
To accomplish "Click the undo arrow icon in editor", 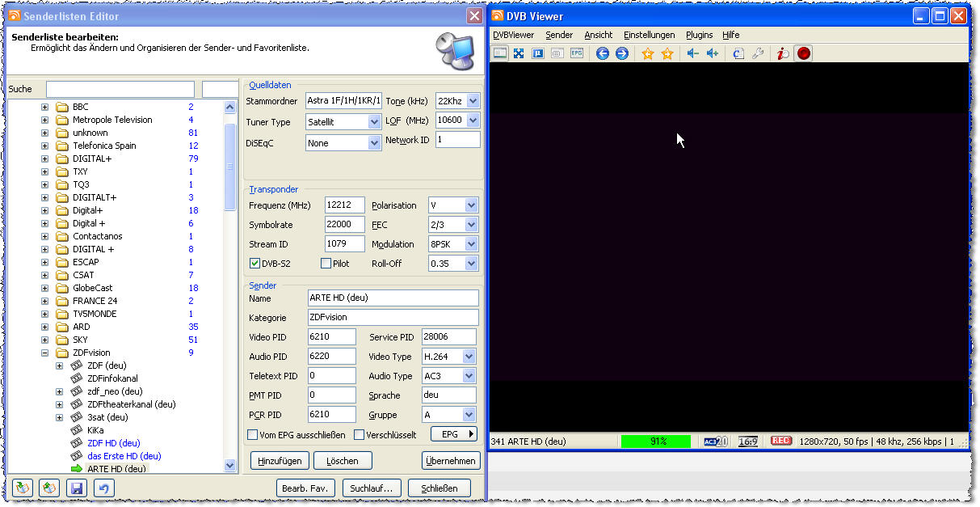I will pos(103,488).
